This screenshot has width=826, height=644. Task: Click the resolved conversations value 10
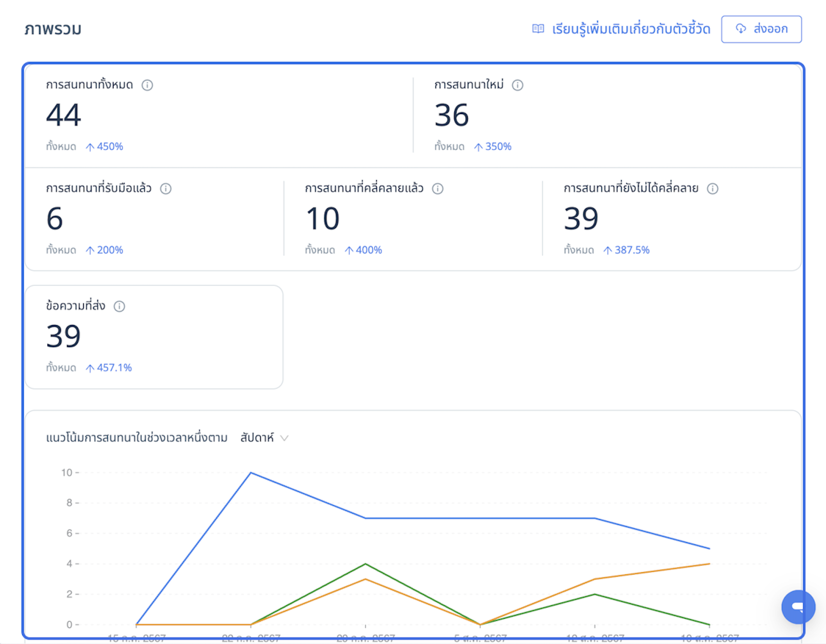(x=323, y=218)
